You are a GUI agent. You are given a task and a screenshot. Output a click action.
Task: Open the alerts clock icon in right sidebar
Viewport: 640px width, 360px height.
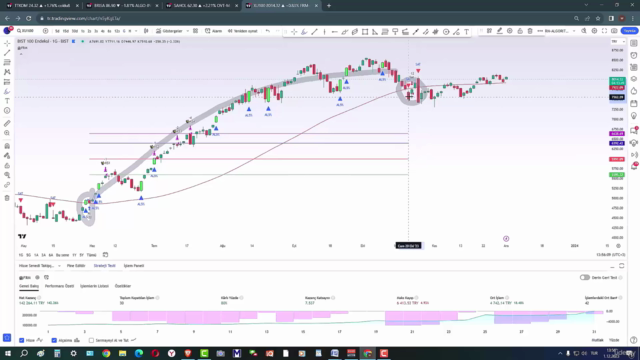point(633,55)
